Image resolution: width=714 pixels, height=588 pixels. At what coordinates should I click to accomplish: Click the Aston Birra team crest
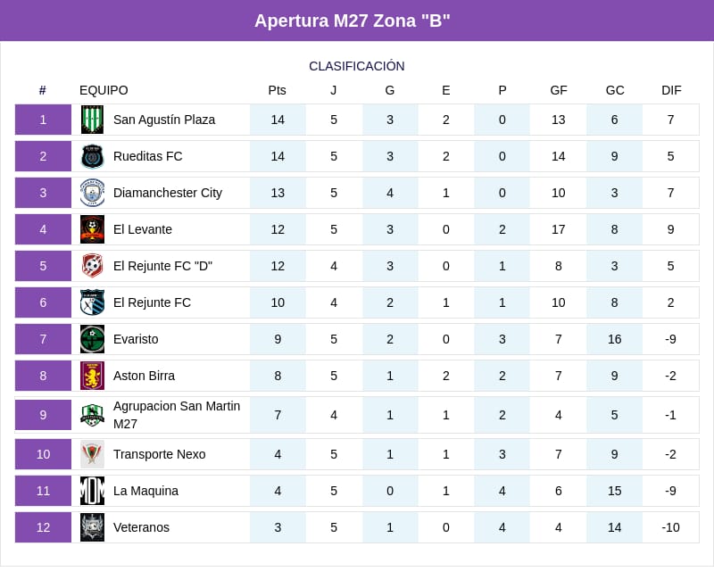[92, 376]
